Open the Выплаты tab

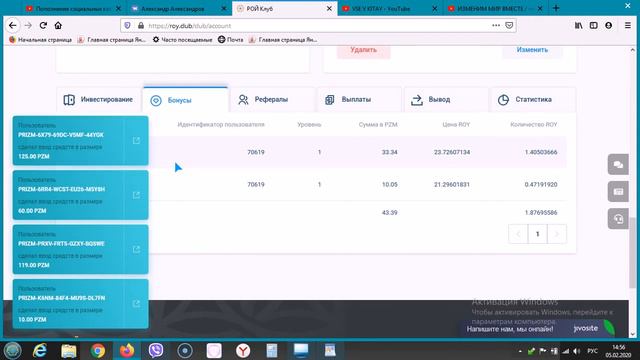359,100
